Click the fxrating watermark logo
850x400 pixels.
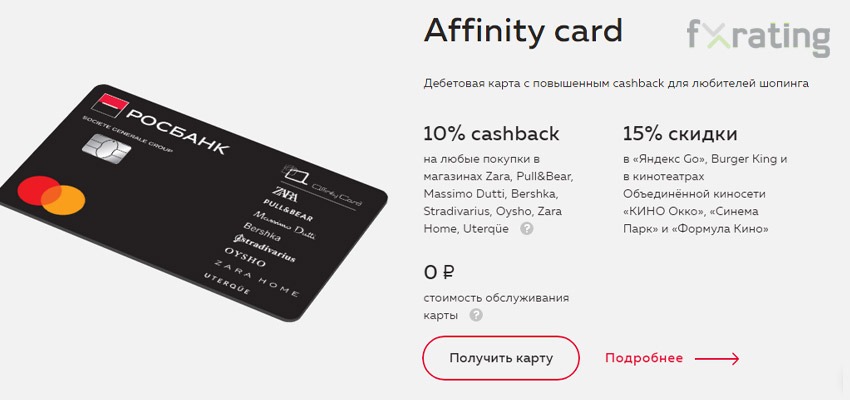pos(758,37)
